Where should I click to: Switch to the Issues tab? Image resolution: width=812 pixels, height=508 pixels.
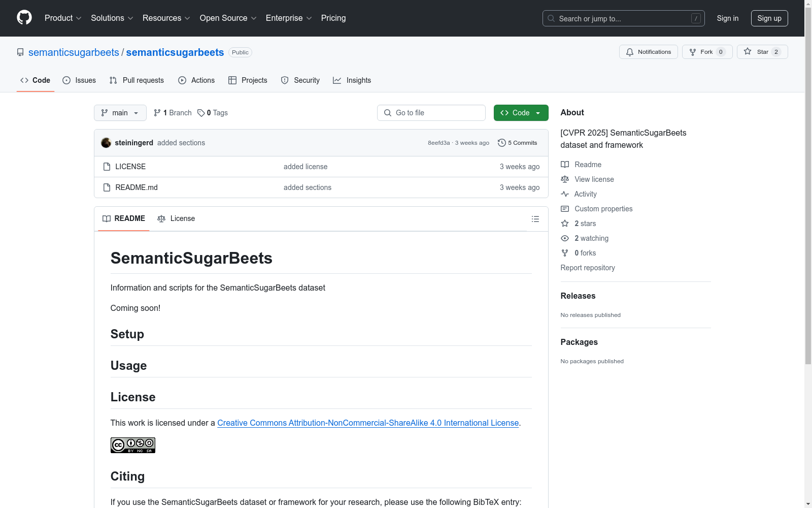click(79, 80)
